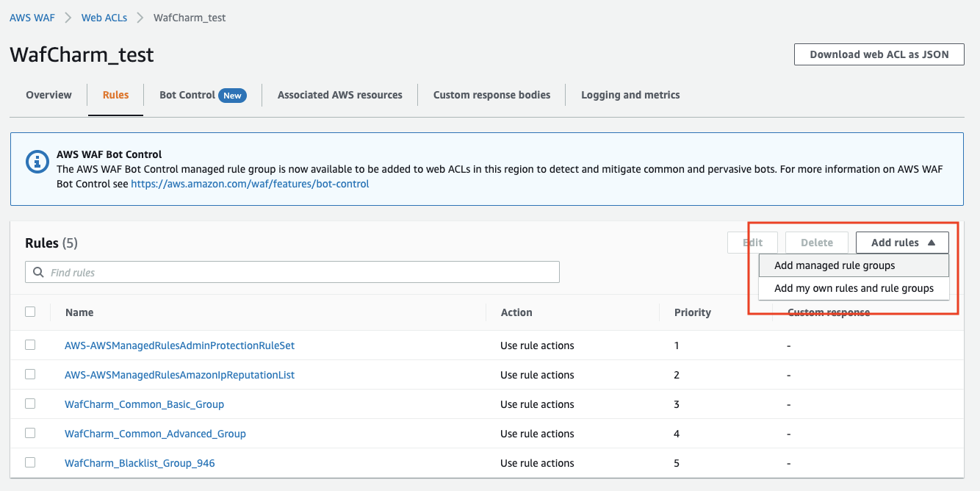The height and width of the screenshot is (491, 980).
Task: Open the Associated AWS resources tab
Action: pos(340,95)
